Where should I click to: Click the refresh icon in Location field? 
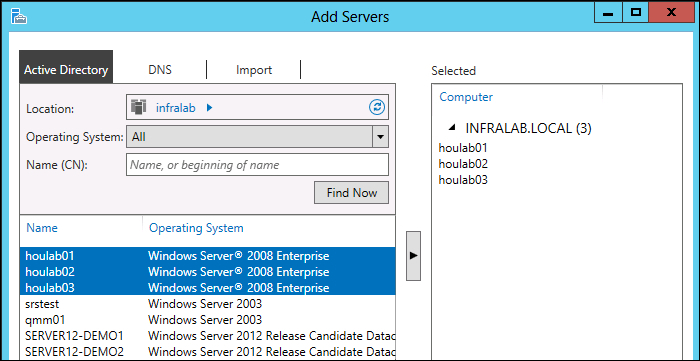pyautogui.click(x=377, y=107)
